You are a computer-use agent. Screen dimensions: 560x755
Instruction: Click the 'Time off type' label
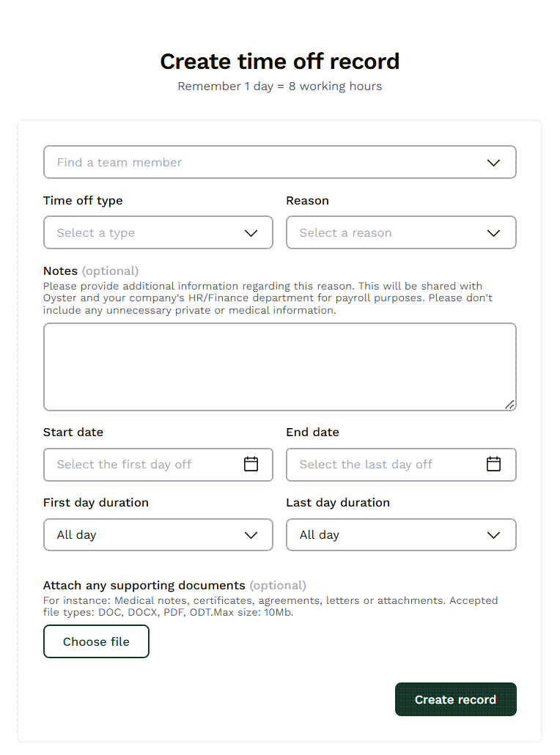(83, 200)
